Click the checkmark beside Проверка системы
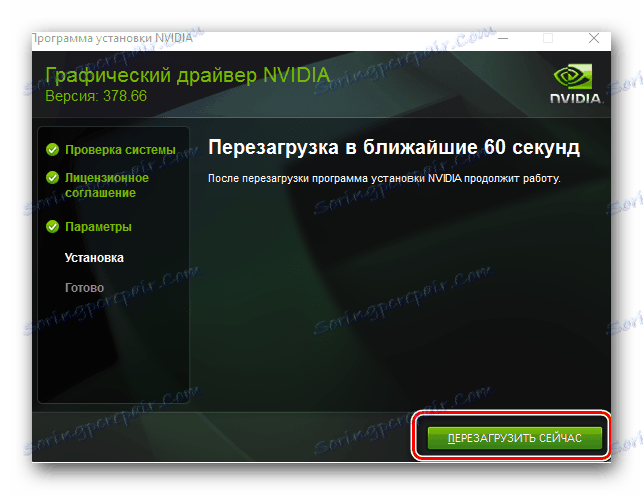This screenshot has height=495, width=643. [x=52, y=150]
